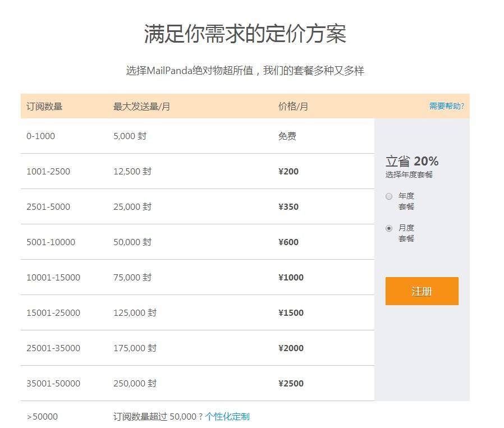Click the orange 注册 button

coord(421,291)
